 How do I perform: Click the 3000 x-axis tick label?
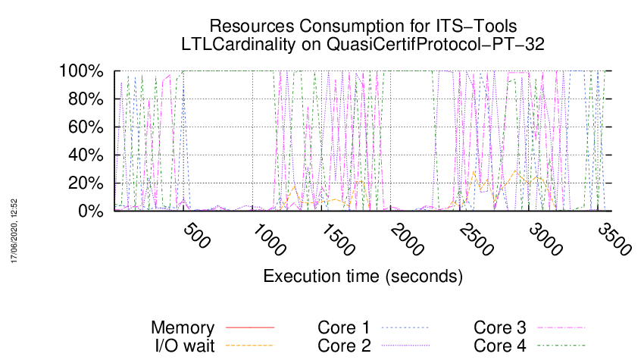545,240
